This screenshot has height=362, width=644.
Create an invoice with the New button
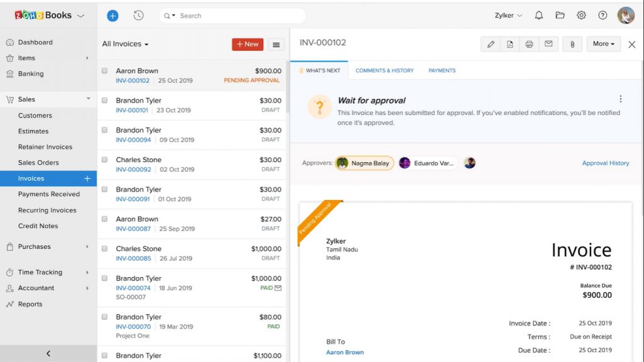click(x=247, y=44)
